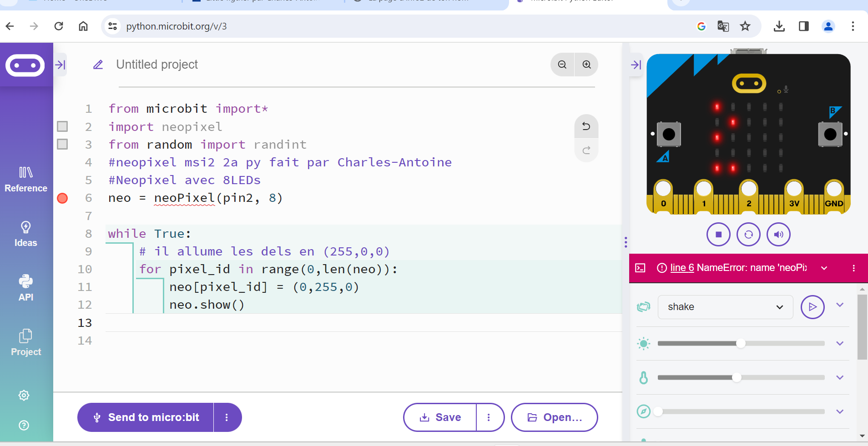
Task: Click simulator pin 0
Action: point(663,196)
